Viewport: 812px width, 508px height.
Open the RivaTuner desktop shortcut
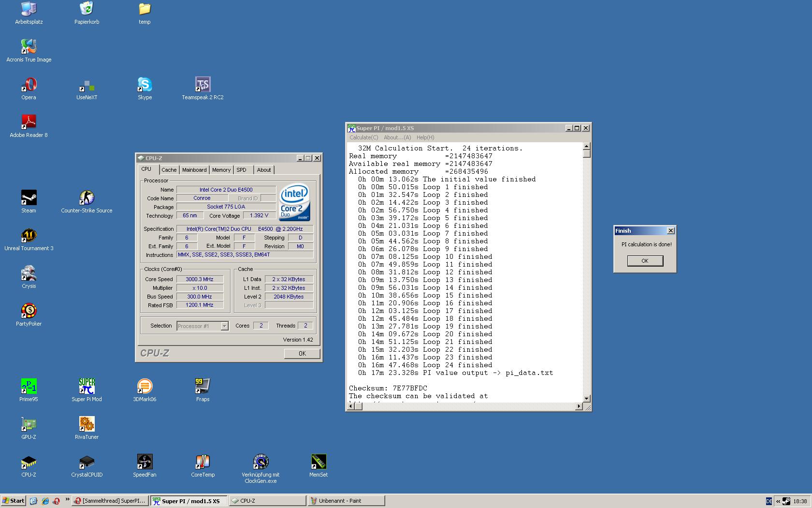[x=87, y=424]
